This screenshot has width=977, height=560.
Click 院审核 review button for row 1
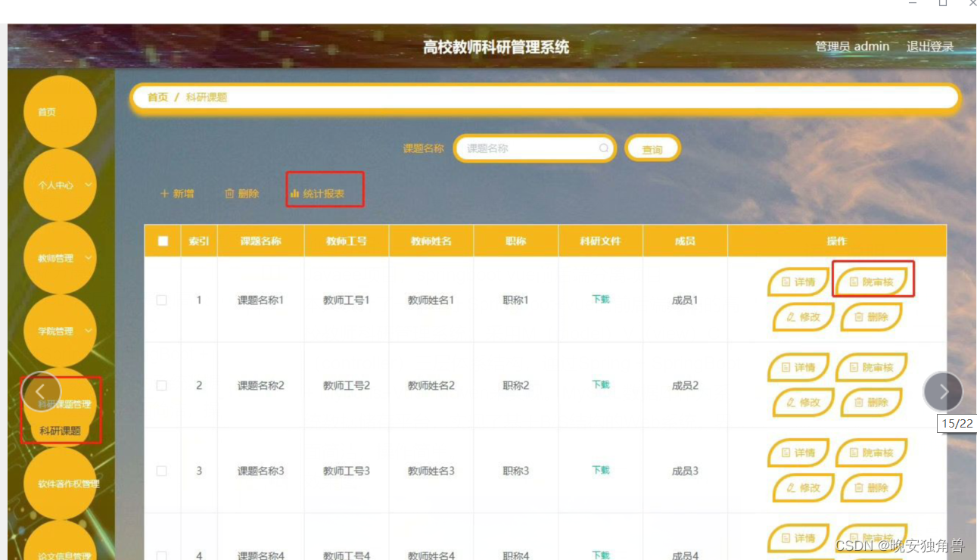tap(871, 282)
